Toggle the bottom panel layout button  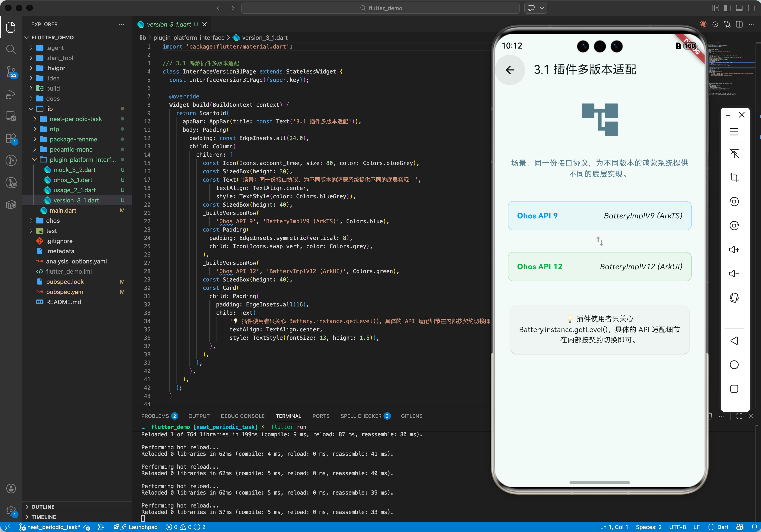[x=739, y=8]
